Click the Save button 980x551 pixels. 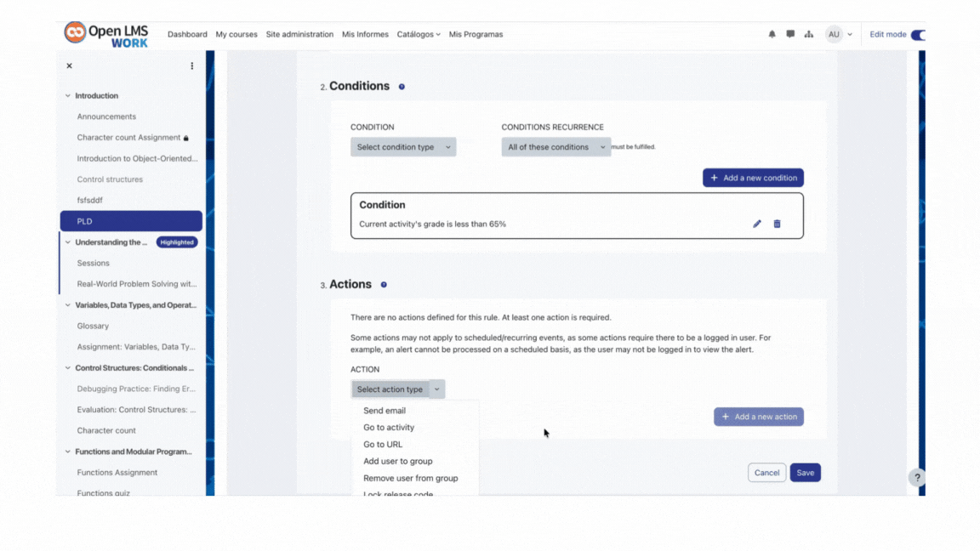805,473
